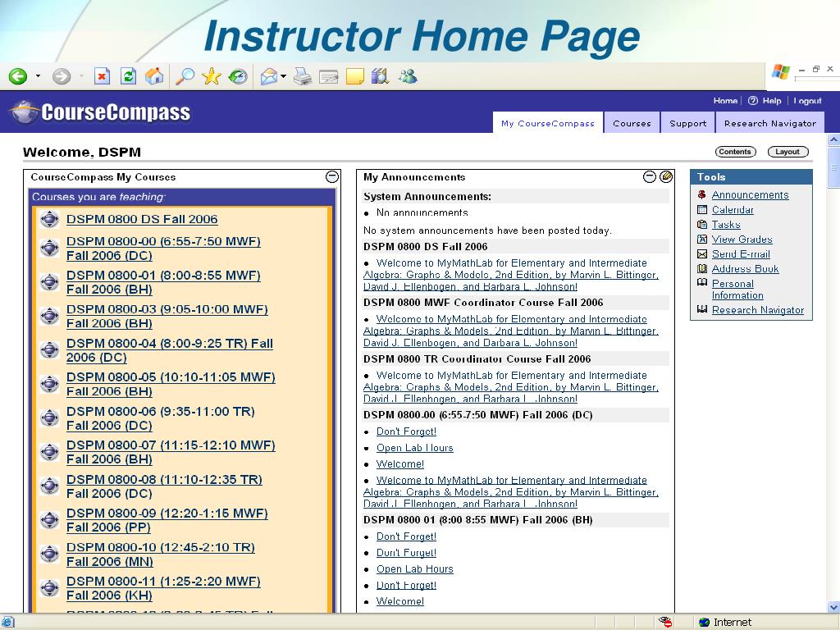Image resolution: width=840 pixels, height=630 pixels.
Task: Open Announcements in the Tools panel
Action: [x=750, y=195]
